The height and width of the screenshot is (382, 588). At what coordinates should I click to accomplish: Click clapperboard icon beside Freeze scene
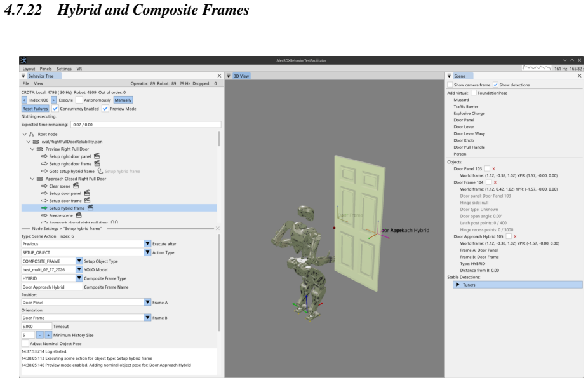point(79,215)
